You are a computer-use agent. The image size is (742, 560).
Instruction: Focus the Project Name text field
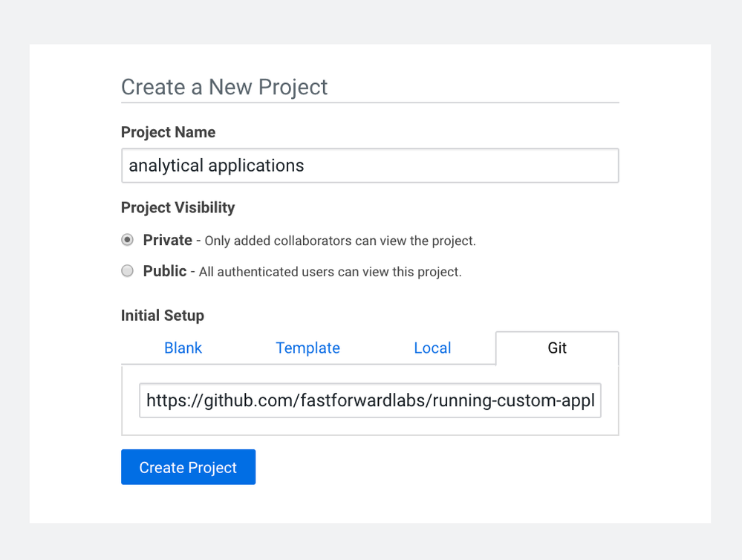[x=370, y=166]
